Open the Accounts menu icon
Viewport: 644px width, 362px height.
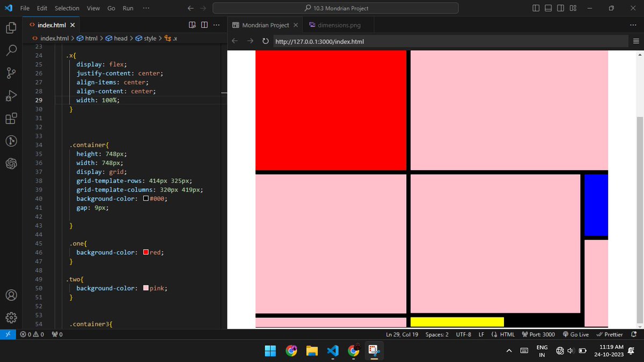(x=11, y=295)
